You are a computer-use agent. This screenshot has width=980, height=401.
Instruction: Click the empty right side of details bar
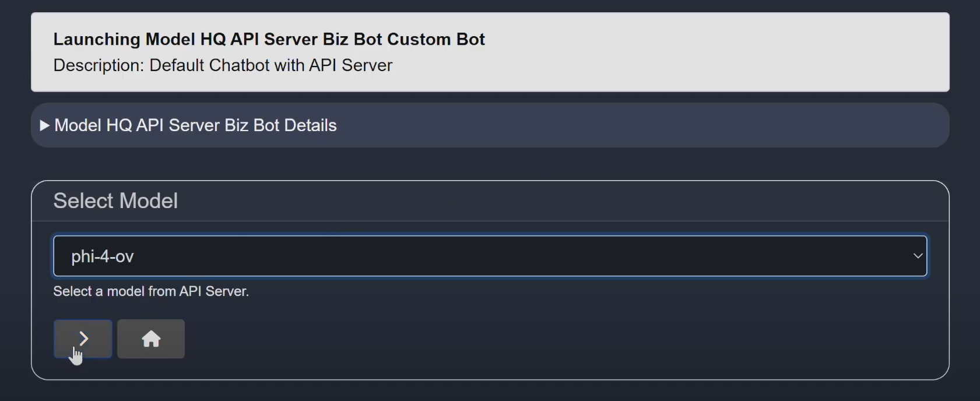pos(700,125)
